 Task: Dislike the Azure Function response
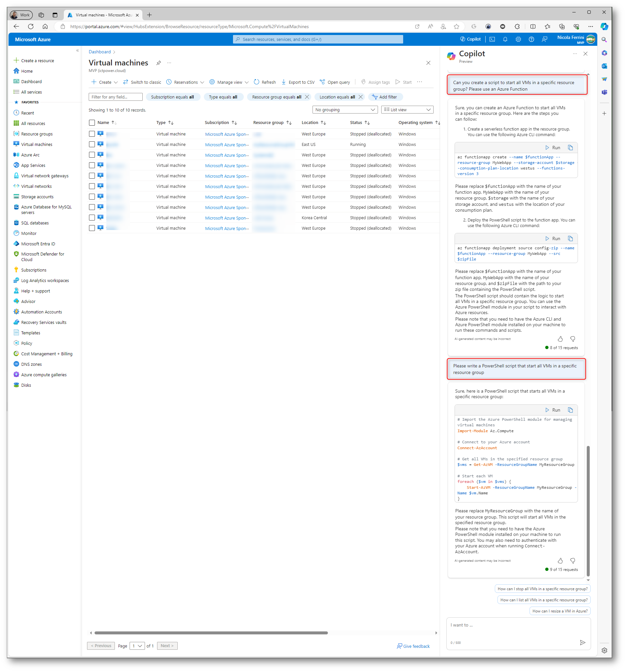click(x=573, y=339)
